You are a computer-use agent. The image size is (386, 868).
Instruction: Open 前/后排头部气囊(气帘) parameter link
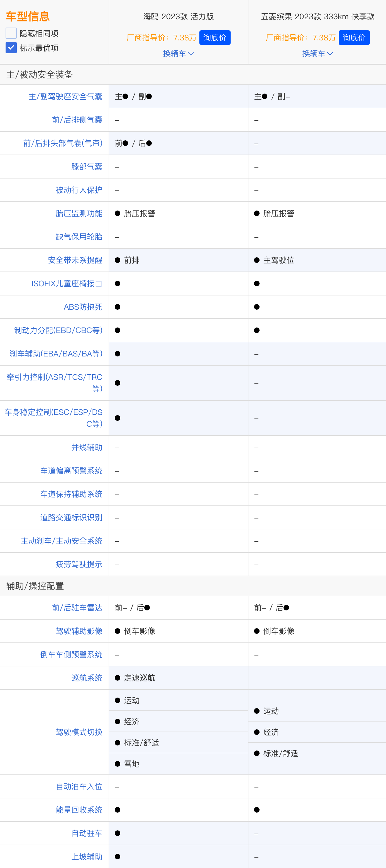point(63,143)
